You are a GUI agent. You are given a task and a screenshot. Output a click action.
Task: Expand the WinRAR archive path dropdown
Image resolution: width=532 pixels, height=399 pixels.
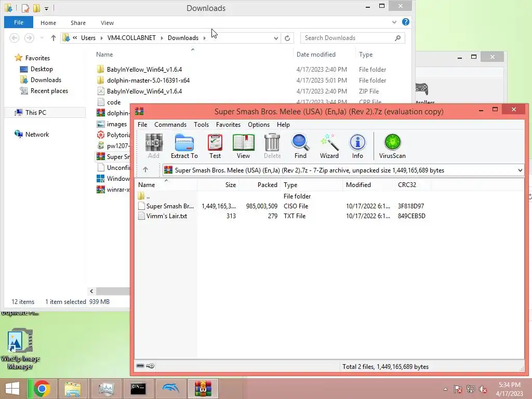pyautogui.click(x=520, y=170)
